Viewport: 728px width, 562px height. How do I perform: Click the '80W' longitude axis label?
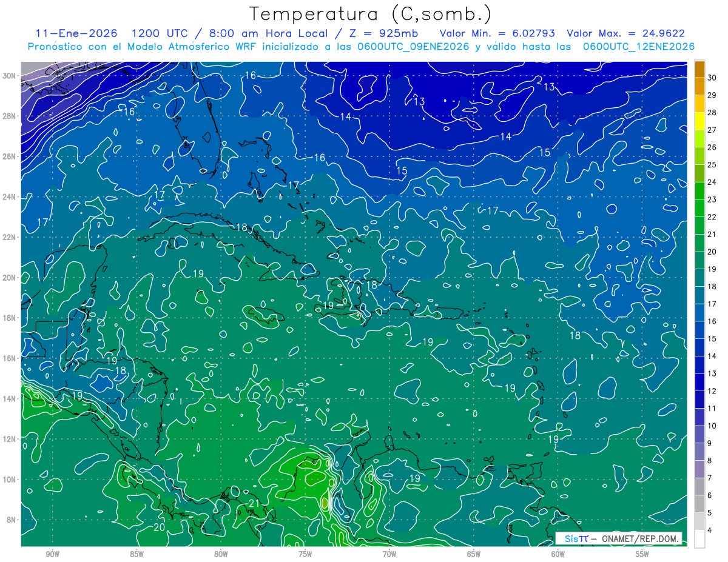pos(221,554)
